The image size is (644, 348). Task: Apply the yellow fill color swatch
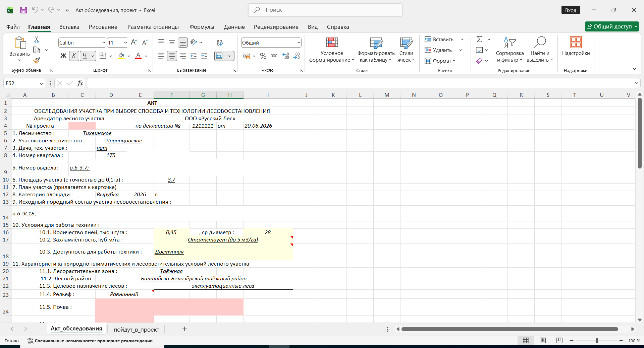coord(121,56)
